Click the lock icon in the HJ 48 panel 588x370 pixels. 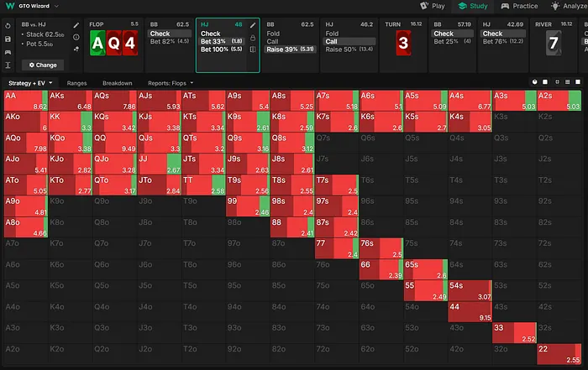253,37
